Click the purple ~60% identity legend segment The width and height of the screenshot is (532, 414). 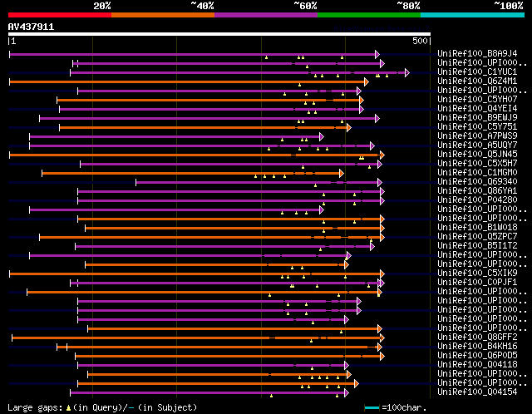pos(266,15)
